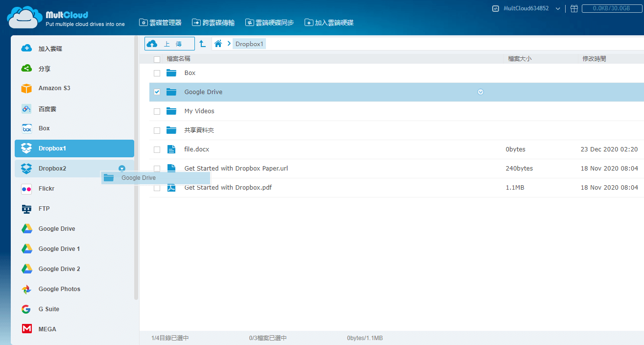This screenshot has height=345, width=644.
Task: Click the Box folder name in list
Action: click(x=190, y=73)
